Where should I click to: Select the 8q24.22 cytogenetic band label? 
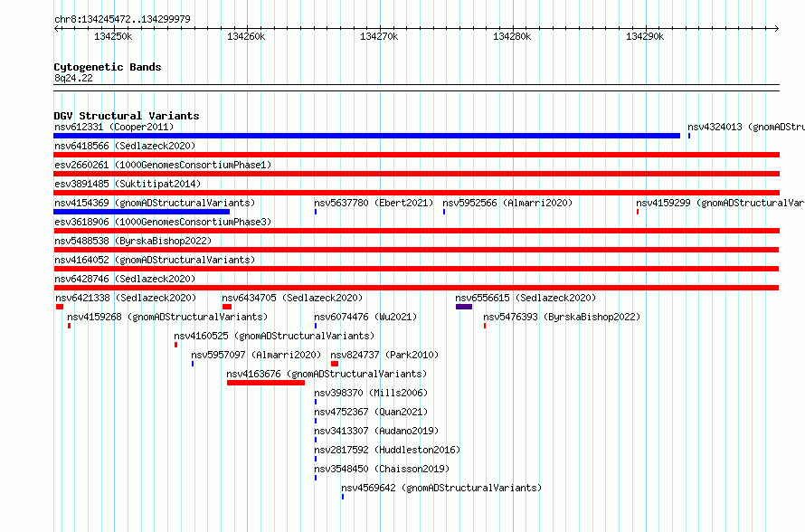coord(73,78)
